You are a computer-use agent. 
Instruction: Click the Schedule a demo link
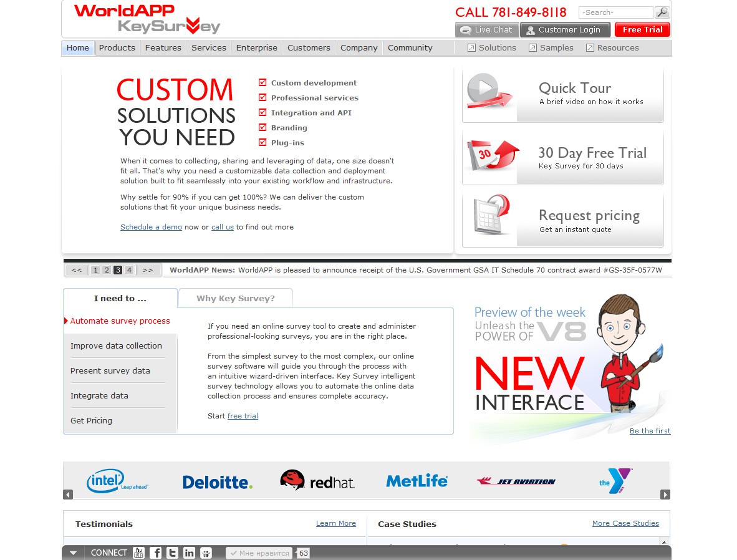click(x=151, y=226)
